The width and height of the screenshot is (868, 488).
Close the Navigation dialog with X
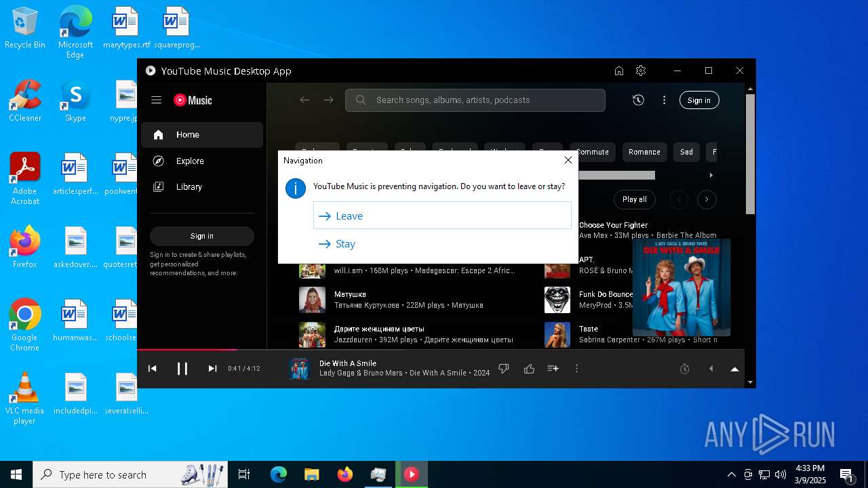pyautogui.click(x=568, y=161)
